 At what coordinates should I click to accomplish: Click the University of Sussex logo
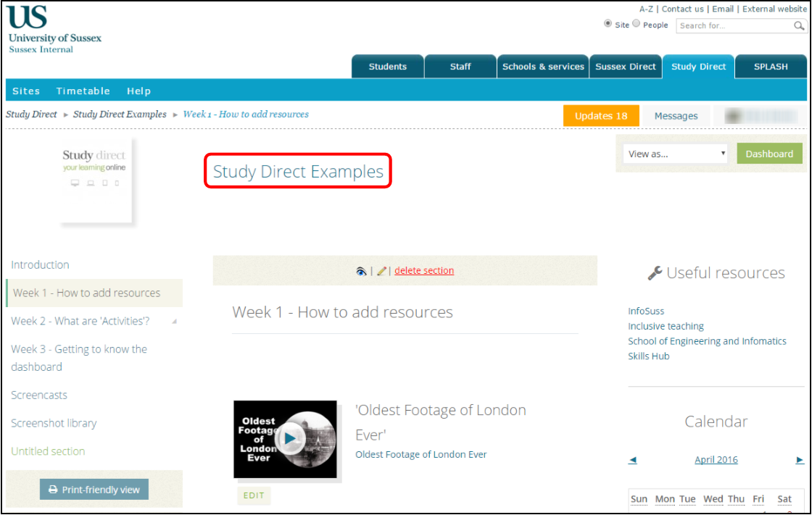coord(54,30)
